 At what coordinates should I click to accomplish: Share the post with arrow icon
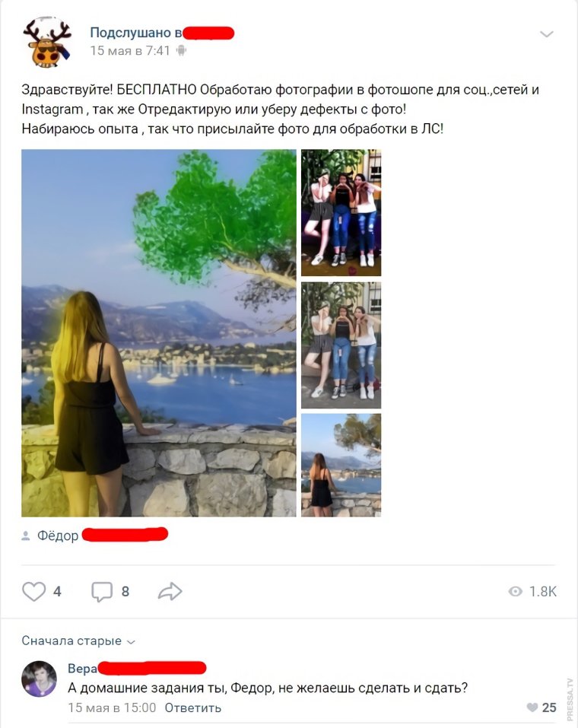(x=170, y=592)
